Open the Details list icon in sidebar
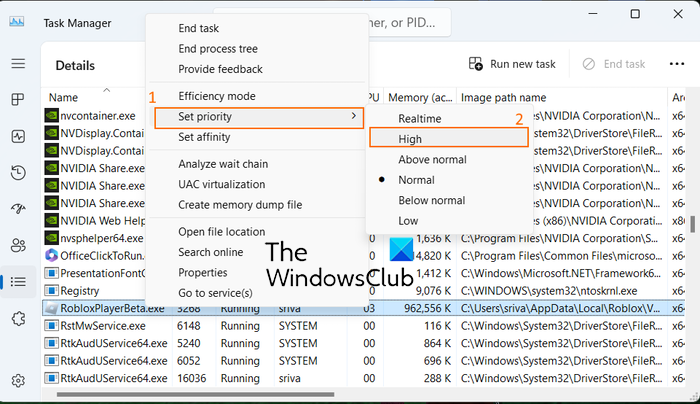Screen dimensions: 700x404 (18, 282)
